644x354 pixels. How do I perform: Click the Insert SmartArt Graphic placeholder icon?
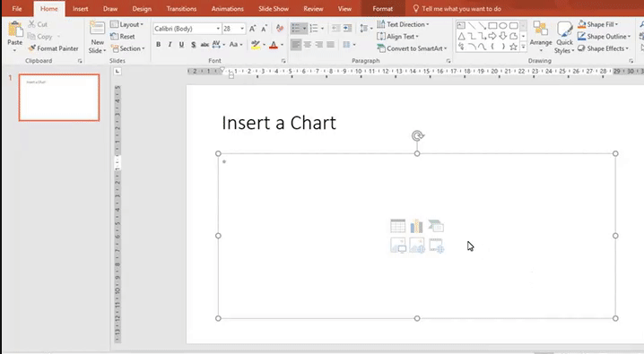[436, 226]
